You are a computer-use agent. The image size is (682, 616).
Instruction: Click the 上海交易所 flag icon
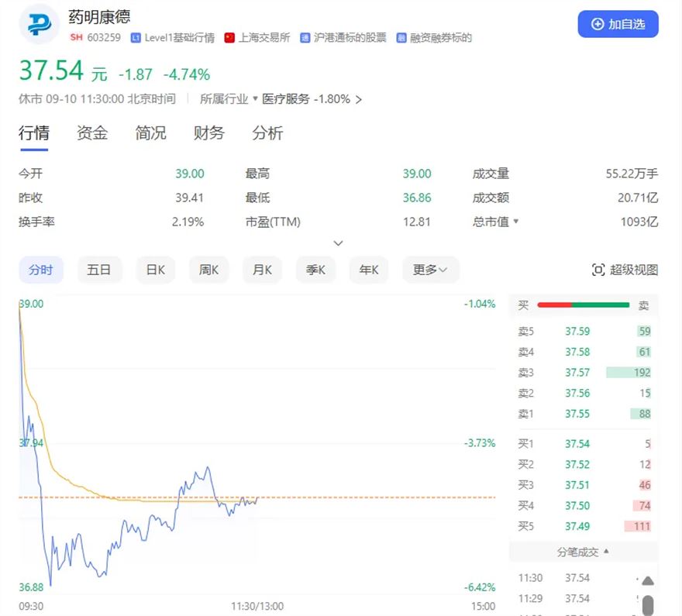(229, 37)
